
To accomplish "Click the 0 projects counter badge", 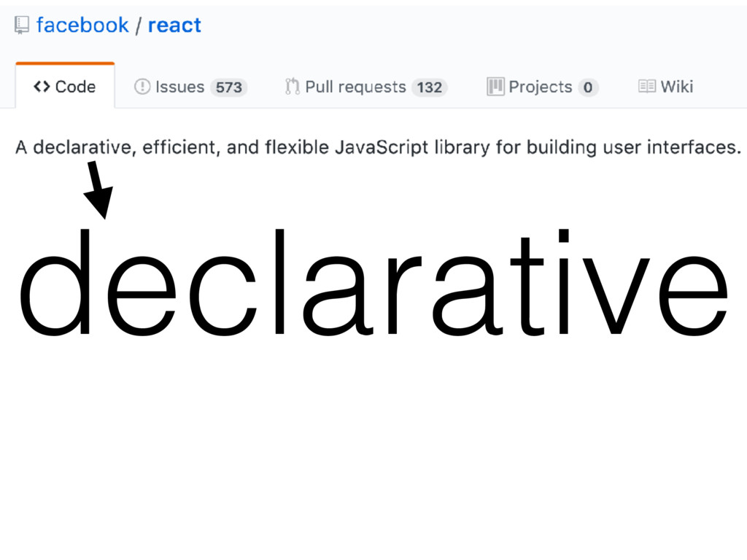I will [588, 87].
